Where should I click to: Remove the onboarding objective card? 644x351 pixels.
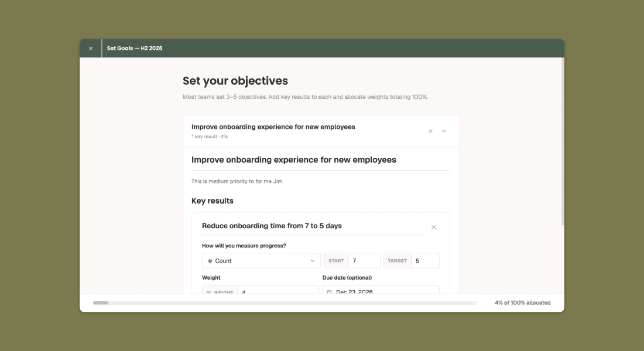click(430, 131)
